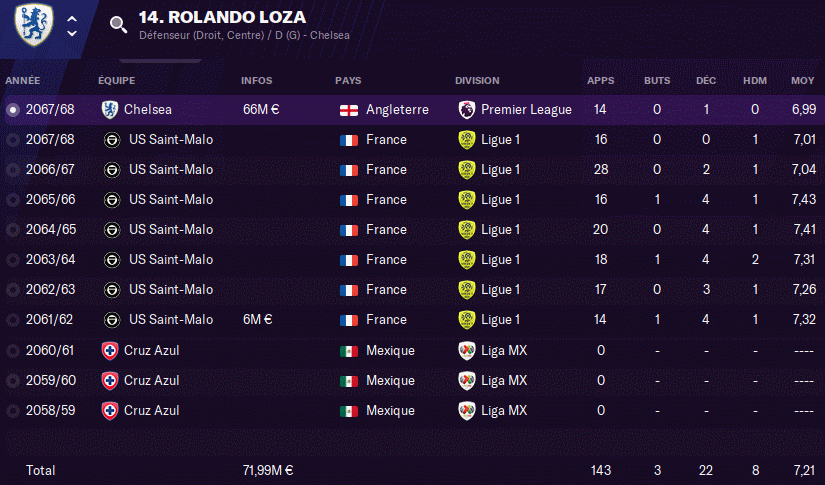825x485 pixels.
Task: Click Chelsea badge in 2067/68 row
Action: [x=109, y=109]
